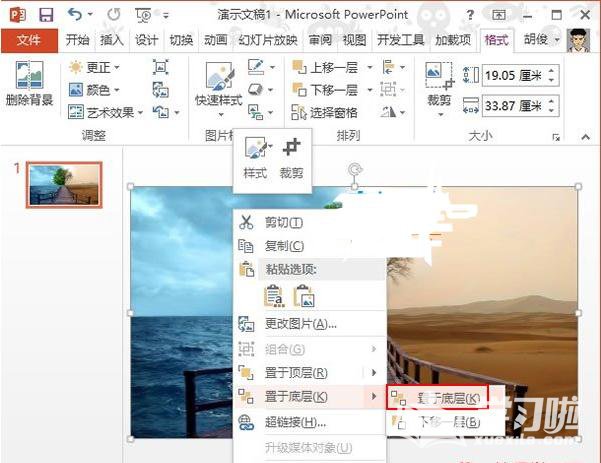601x463 pixels.
Task: Switch to the 插入 insert tab
Action: (x=112, y=40)
